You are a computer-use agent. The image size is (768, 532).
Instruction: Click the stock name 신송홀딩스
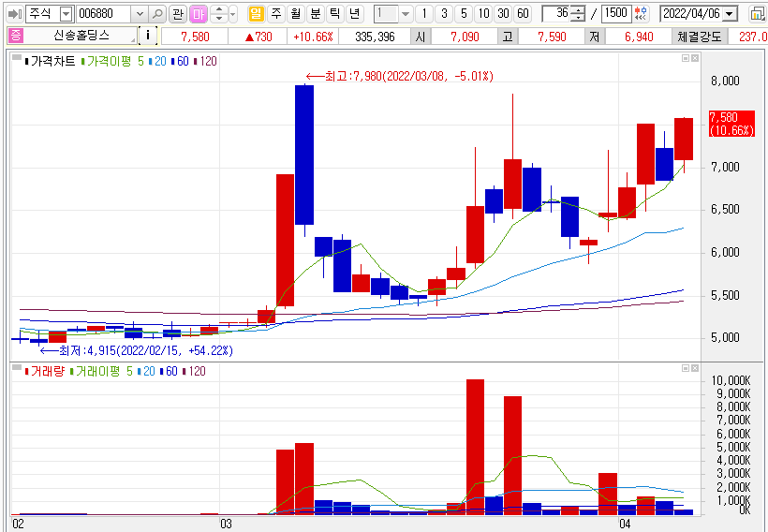81,36
